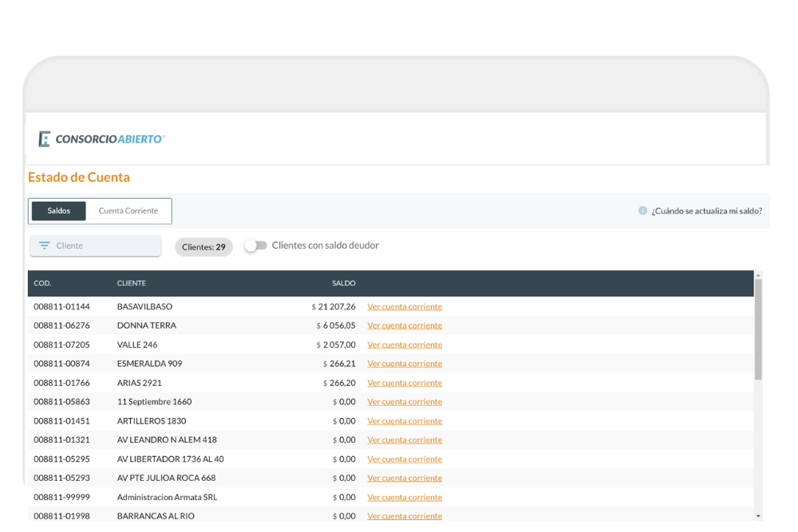Viewport: 798px width, 532px height.
Task: Open cuenta corriente of VALLE 246
Action: coord(404,345)
